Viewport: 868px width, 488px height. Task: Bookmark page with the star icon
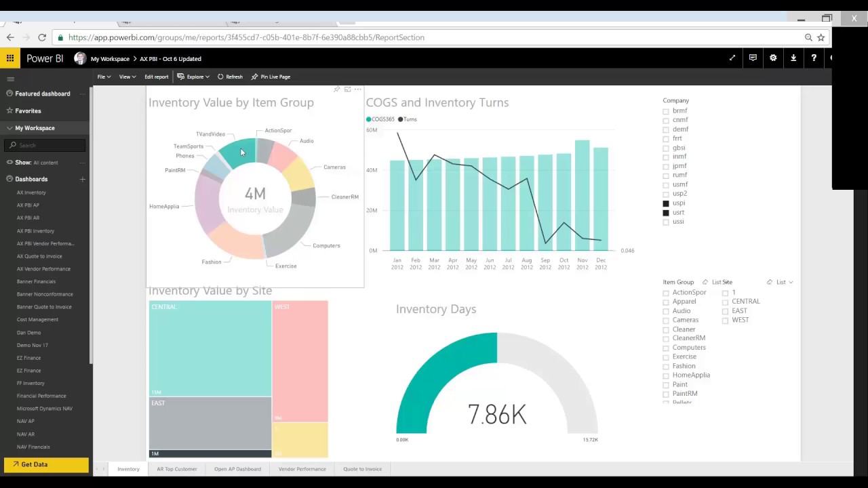tap(821, 37)
